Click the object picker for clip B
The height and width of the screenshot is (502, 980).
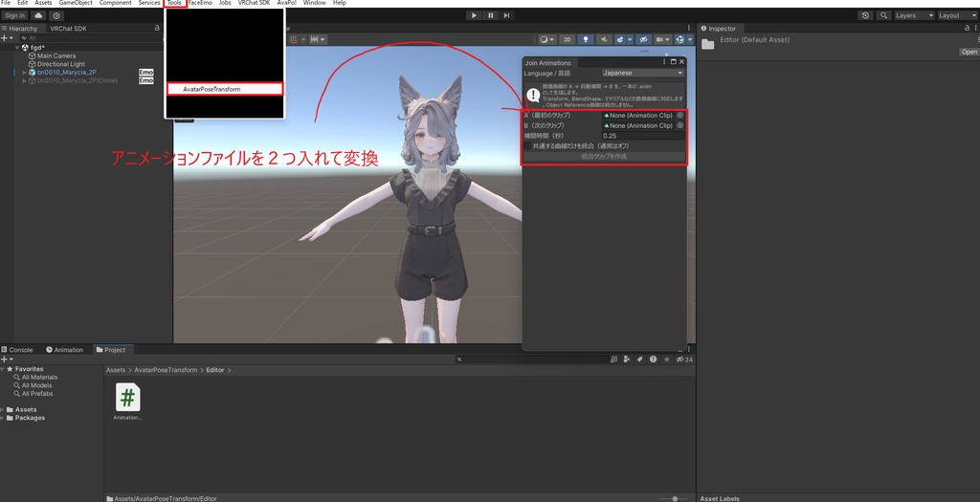[680, 125]
